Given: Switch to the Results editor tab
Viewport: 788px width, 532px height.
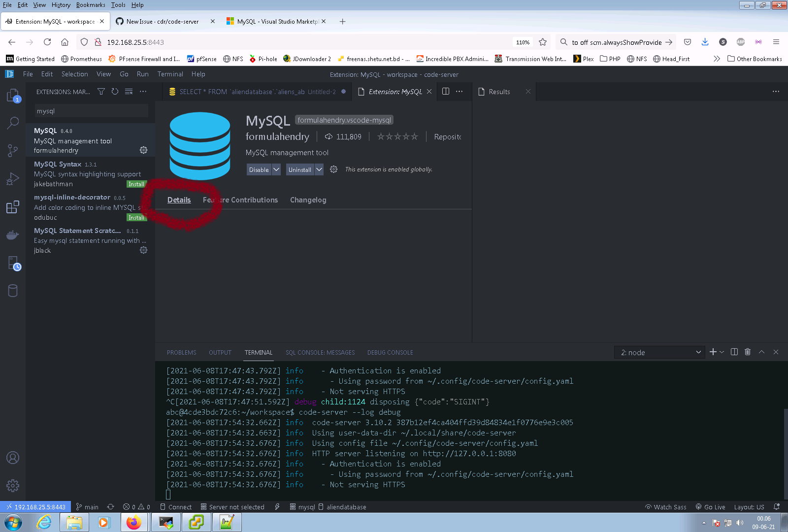Looking at the screenshot, I should [x=499, y=92].
